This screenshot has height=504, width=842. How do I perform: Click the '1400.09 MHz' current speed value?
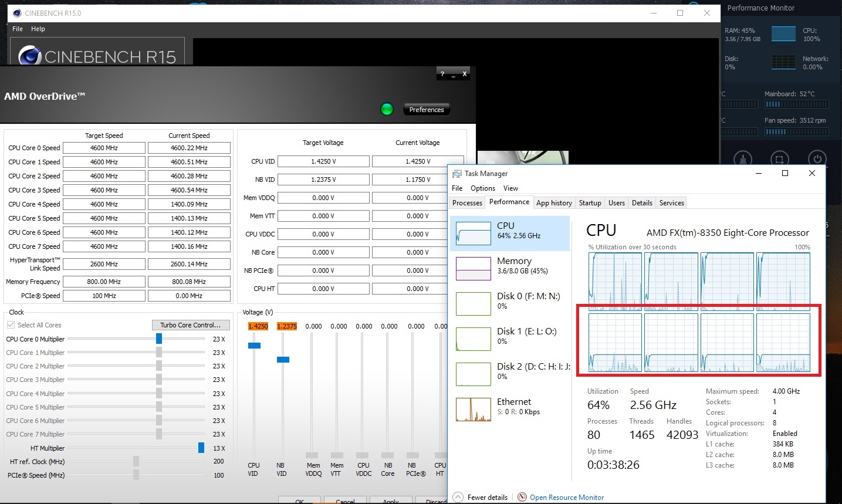tap(189, 204)
